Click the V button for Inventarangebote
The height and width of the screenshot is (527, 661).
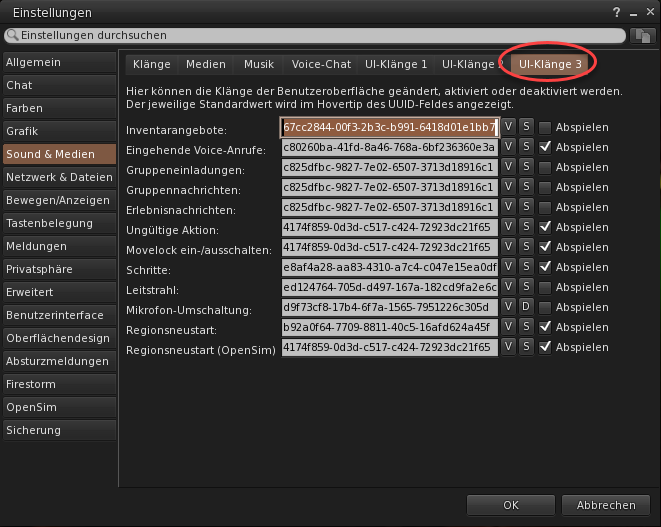click(x=508, y=128)
